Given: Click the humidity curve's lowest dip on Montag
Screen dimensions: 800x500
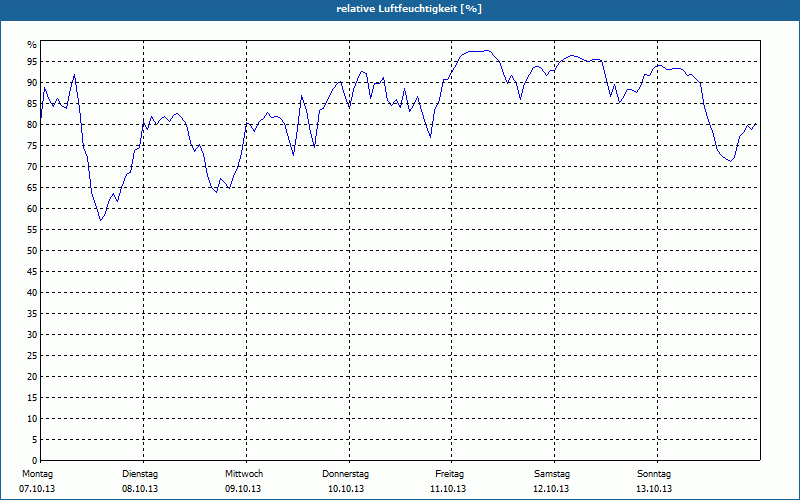Looking at the screenshot, I should coord(101,220).
